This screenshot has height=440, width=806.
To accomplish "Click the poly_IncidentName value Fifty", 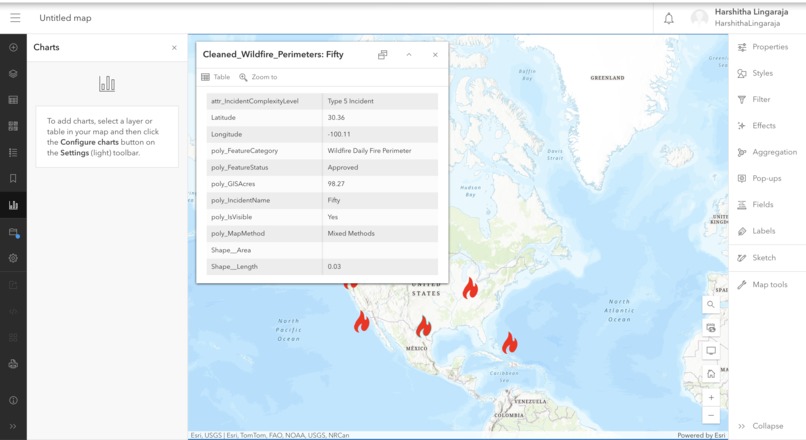I will pos(334,200).
